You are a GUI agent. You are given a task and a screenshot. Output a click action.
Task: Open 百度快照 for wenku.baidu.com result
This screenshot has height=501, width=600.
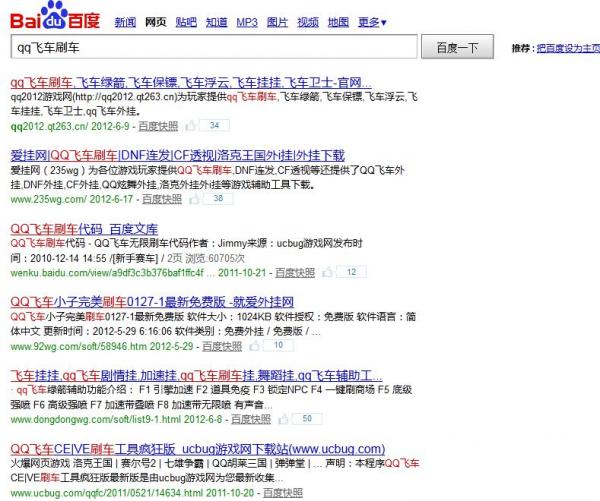(x=295, y=273)
